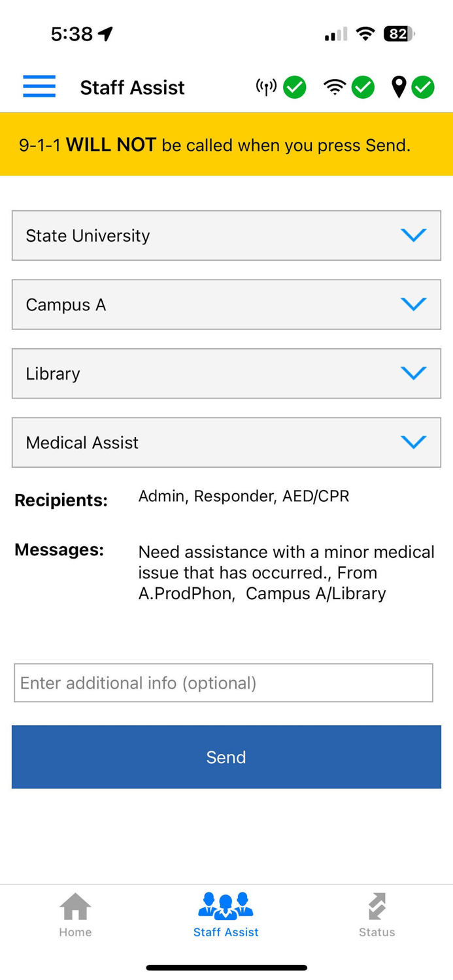Open the Medical Assist type dropdown

tap(226, 442)
